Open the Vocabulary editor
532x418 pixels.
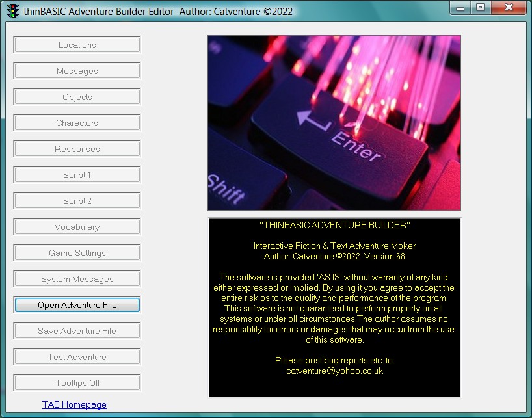77,227
